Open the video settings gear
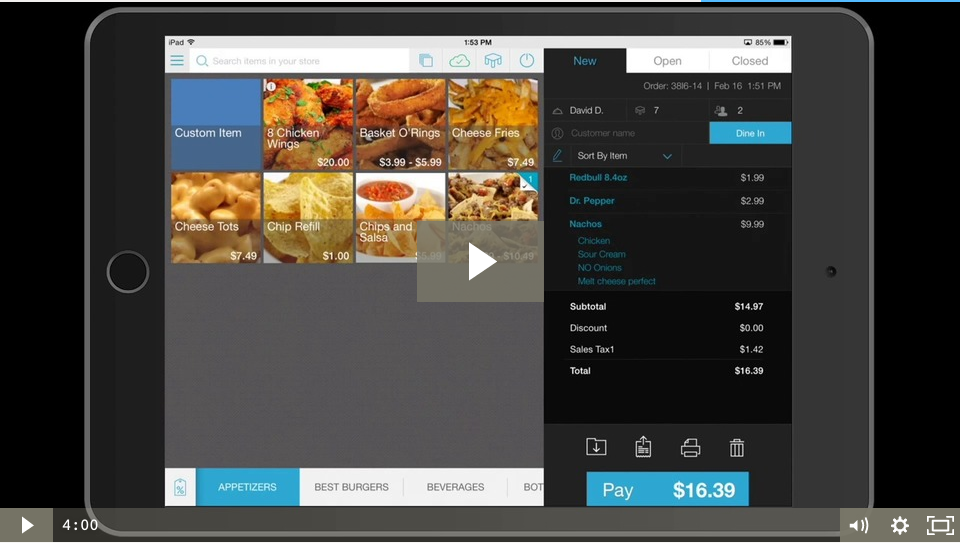 pyautogui.click(x=899, y=525)
